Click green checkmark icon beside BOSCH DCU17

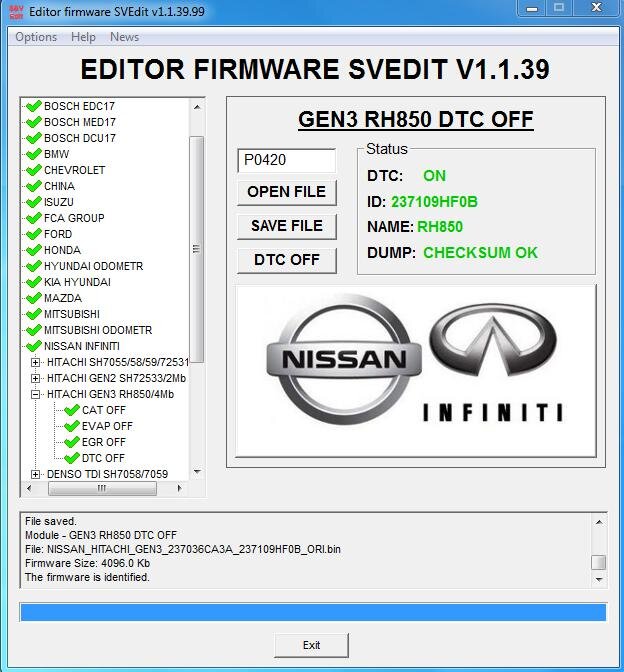(x=33, y=138)
